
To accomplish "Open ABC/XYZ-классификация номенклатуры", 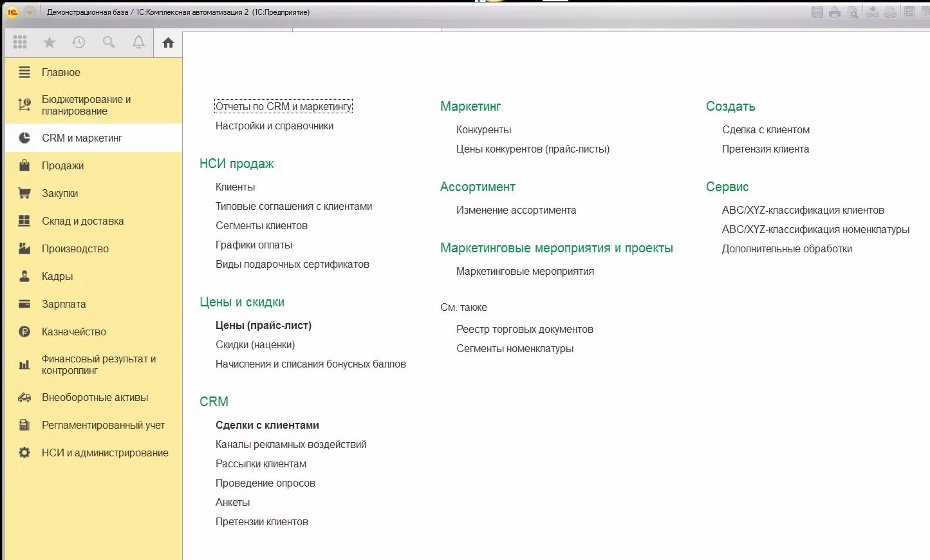I will [815, 229].
